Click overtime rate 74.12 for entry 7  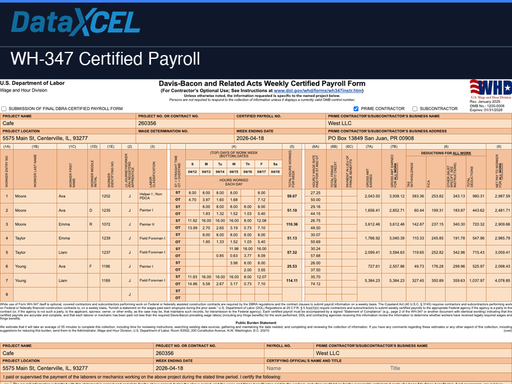tap(315, 284)
